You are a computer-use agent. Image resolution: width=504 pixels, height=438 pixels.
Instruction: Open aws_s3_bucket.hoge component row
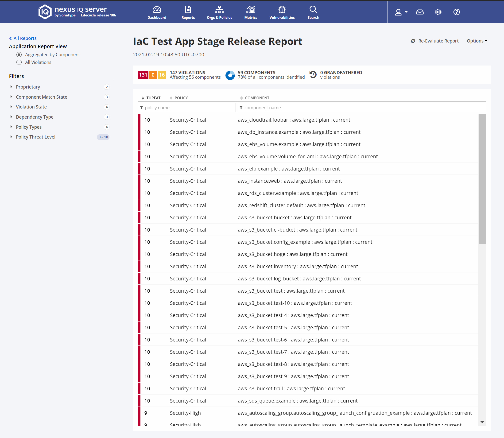pos(308,254)
